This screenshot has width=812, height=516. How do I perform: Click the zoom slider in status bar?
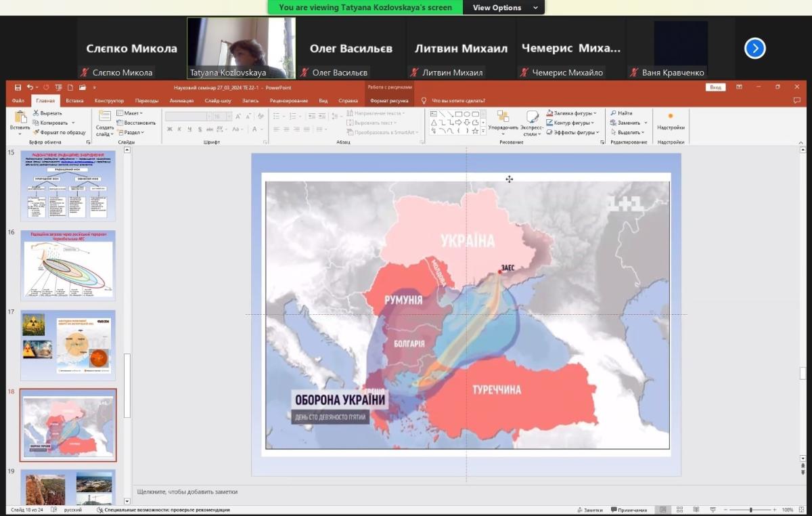click(x=750, y=510)
